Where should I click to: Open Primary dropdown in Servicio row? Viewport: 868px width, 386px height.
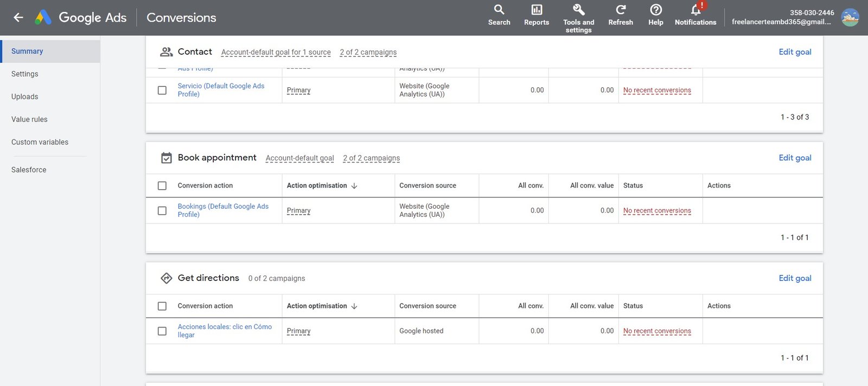coord(298,90)
